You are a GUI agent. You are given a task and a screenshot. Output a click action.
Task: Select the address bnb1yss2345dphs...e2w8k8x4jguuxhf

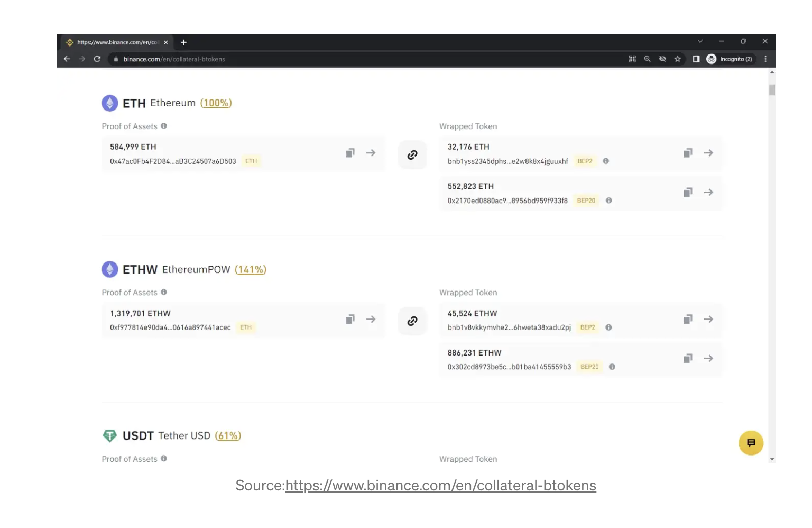508,161
